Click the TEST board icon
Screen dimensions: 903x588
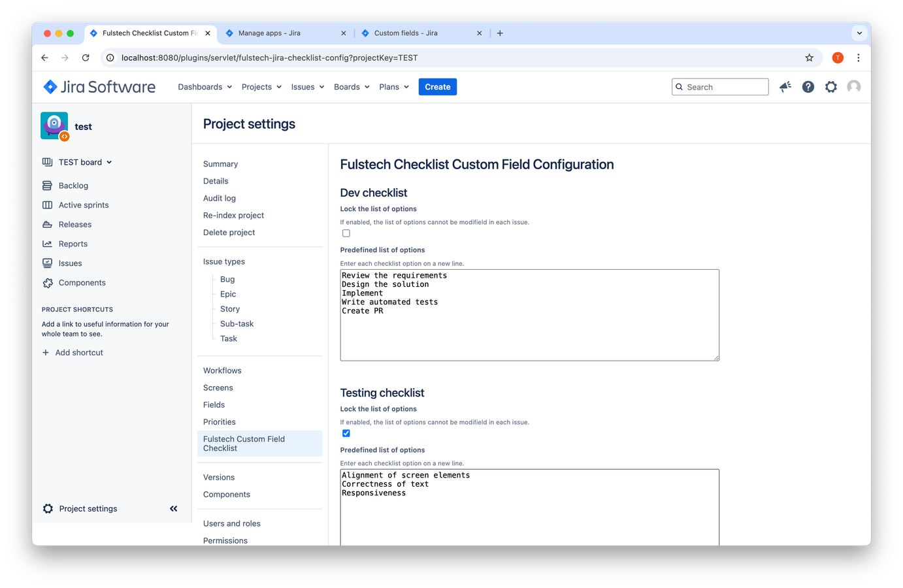click(x=47, y=162)
